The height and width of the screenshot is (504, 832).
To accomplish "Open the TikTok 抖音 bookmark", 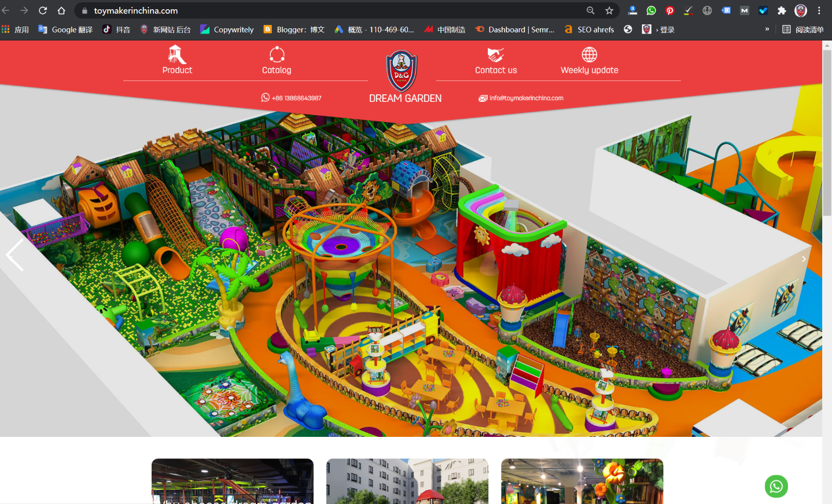I will click(x=116, y=30).
